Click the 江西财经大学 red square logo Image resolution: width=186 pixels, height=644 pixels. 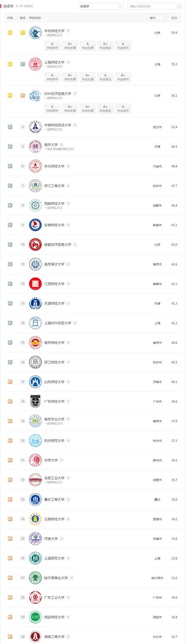tap(35, 284)
